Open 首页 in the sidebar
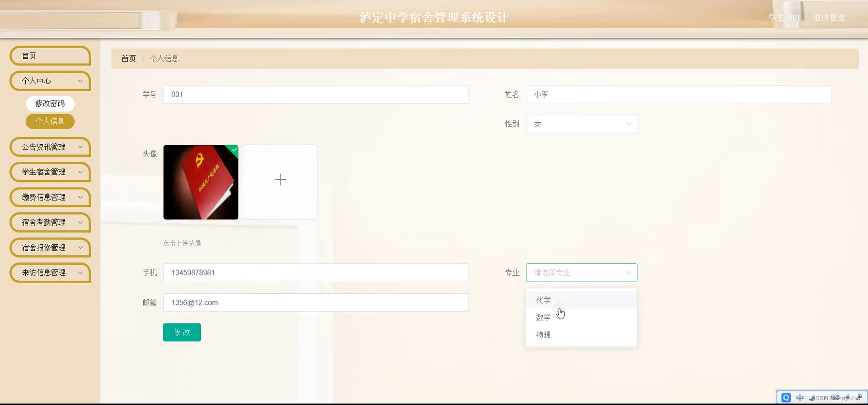The height and width of the screenshot is (405, 868). tap(50, 56)
